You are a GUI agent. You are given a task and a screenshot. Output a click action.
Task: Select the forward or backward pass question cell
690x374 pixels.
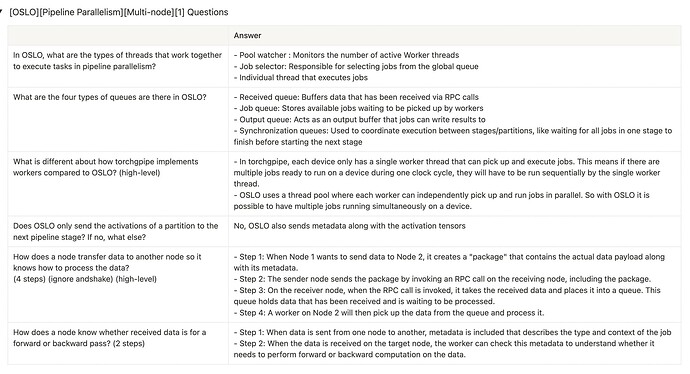point(118,344)
